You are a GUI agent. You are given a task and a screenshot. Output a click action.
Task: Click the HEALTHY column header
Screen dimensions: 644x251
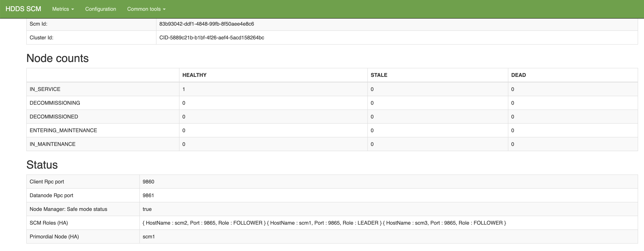click(194, 75)
